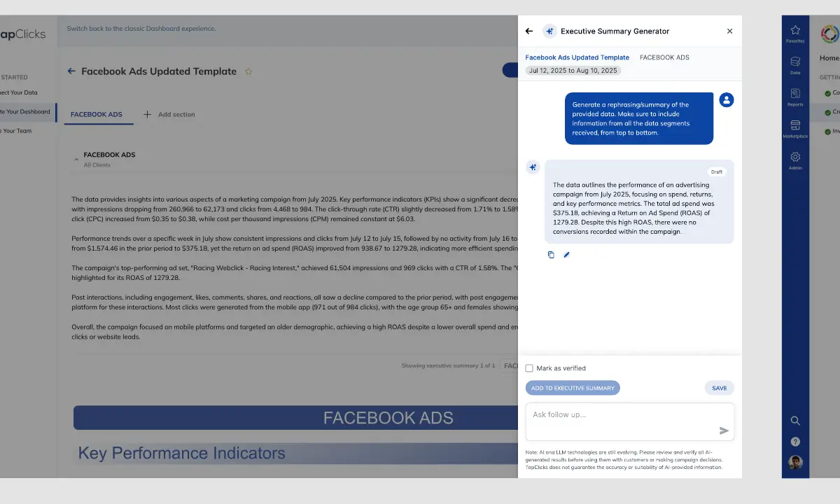Viewport: 840px width, 504px height.
Task: Send the follow-up message
Action: pos(724,430)
